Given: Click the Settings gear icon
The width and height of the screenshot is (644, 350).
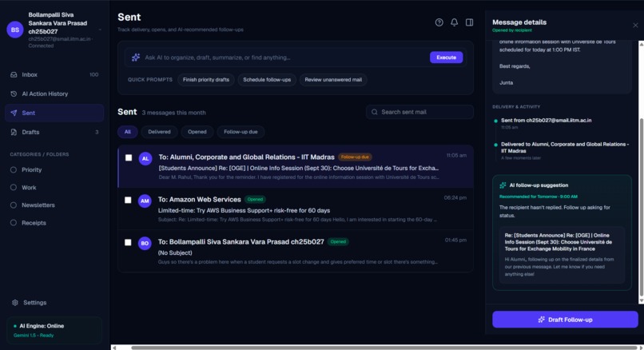Looking at the screenshot, I should 15,302.
